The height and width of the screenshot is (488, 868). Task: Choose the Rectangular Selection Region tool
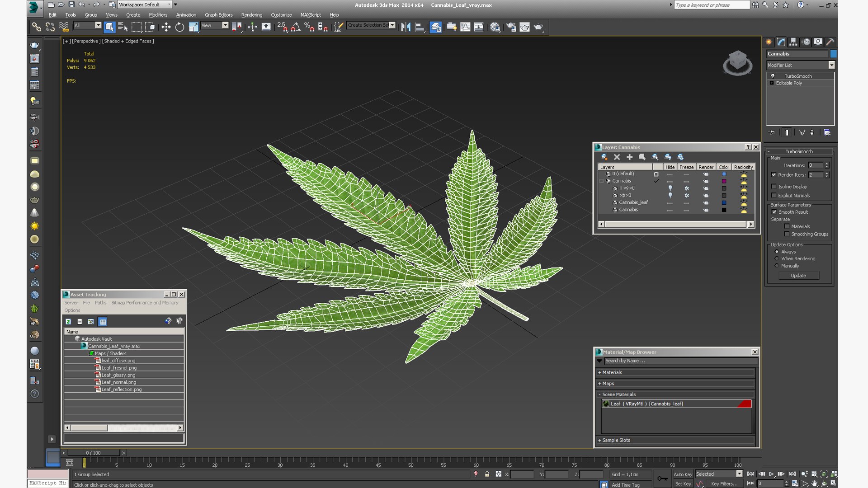coord(136,27)
